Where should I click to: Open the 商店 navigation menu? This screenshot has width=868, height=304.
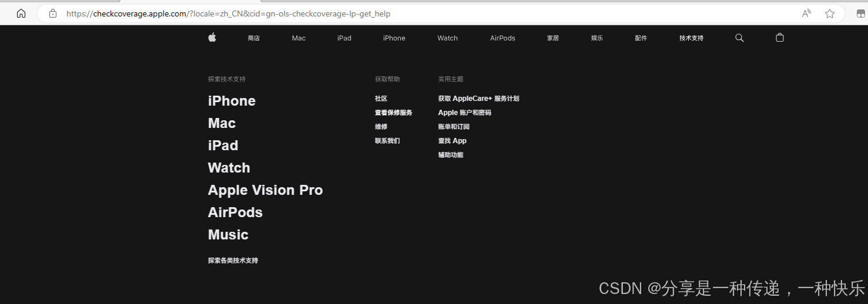click(254, 38)
